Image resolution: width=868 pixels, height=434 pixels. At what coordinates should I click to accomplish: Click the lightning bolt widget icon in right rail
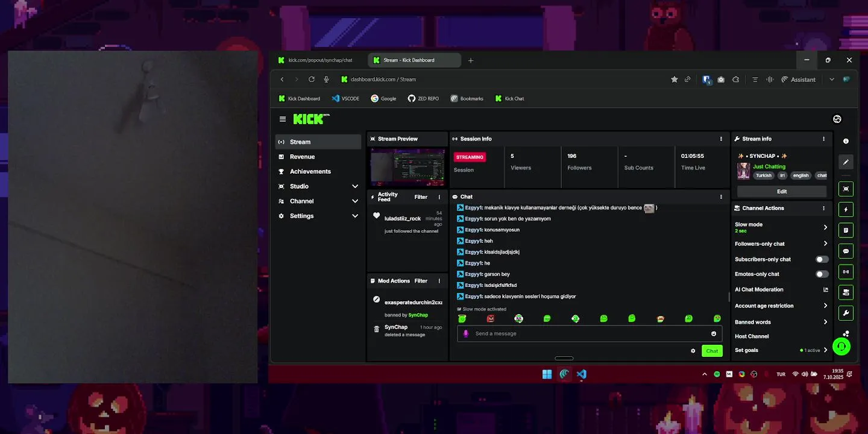point(846,210)
